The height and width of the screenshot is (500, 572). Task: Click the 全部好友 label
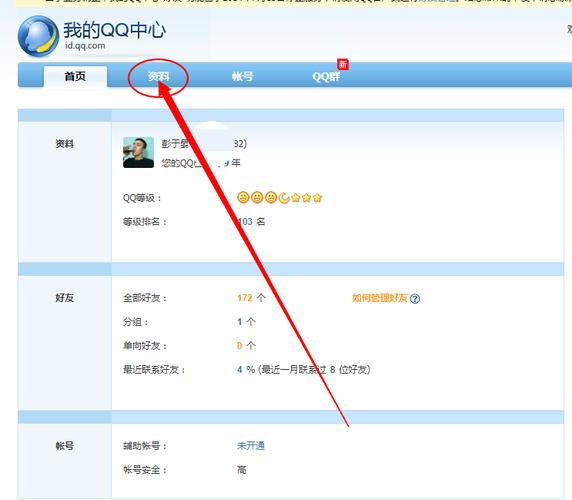pos(145,298)
